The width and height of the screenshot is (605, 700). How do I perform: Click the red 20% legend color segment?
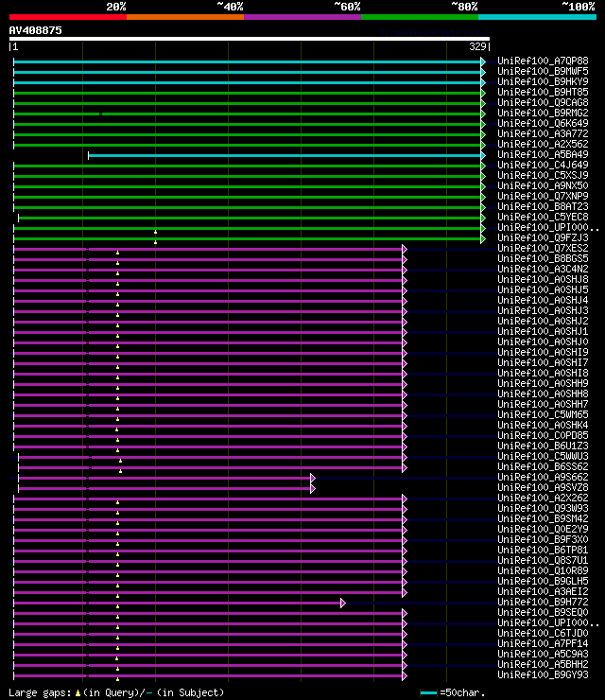click(x=68, y=17)
